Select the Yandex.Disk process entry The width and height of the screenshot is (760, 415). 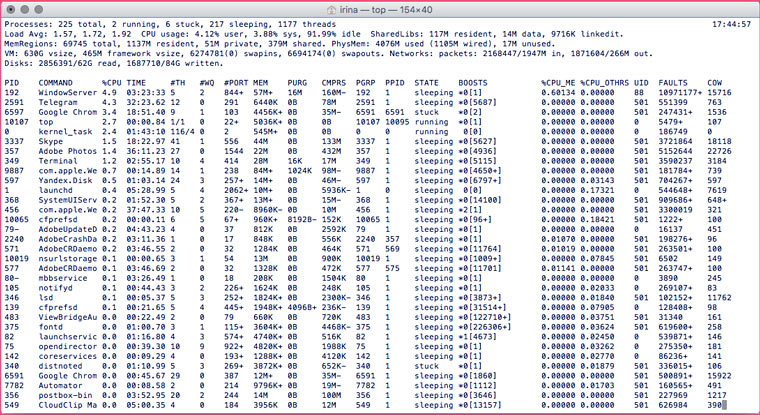click(65, 180)
